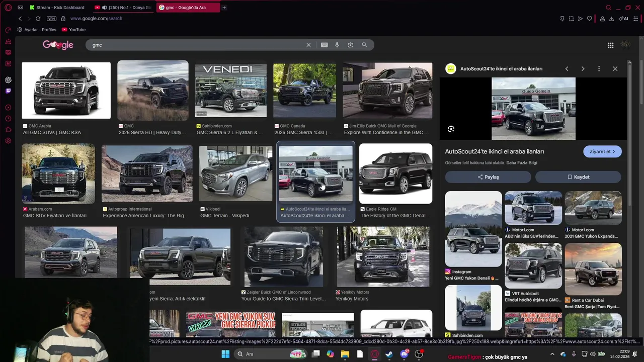The width and height of the screenshot is (644, 362).
Task: Open Steam from the taskbar
Action: click(389, 354)
